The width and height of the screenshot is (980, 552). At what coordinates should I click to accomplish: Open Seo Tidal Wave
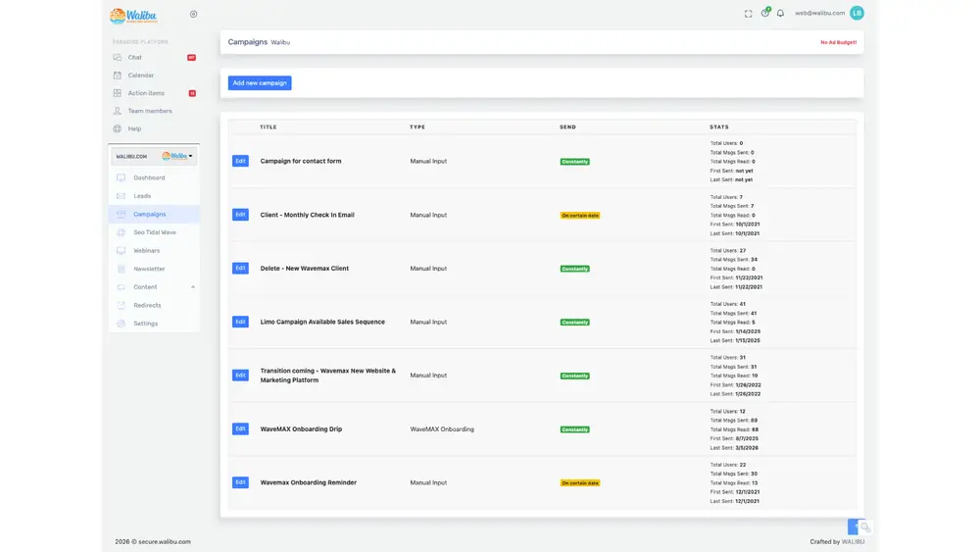(x=154, y=232)
